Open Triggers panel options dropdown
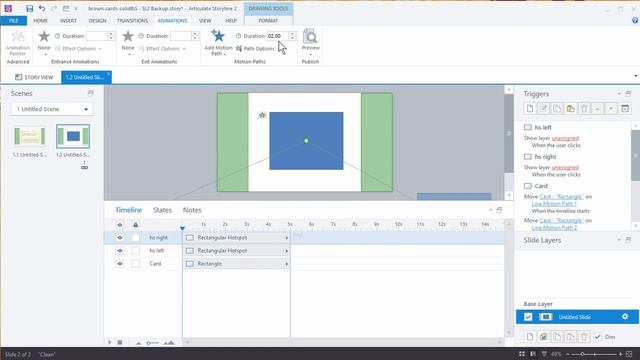Viewport: 640px width, 360px height. point(619,93)
